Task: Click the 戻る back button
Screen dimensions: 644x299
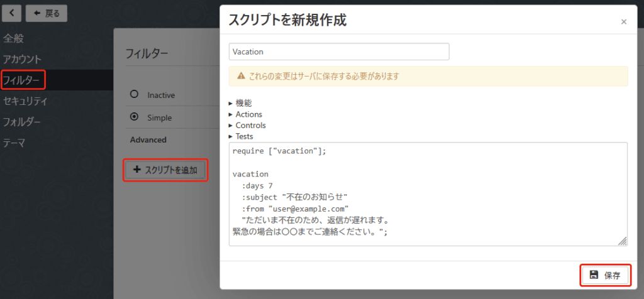Action: 47,13
